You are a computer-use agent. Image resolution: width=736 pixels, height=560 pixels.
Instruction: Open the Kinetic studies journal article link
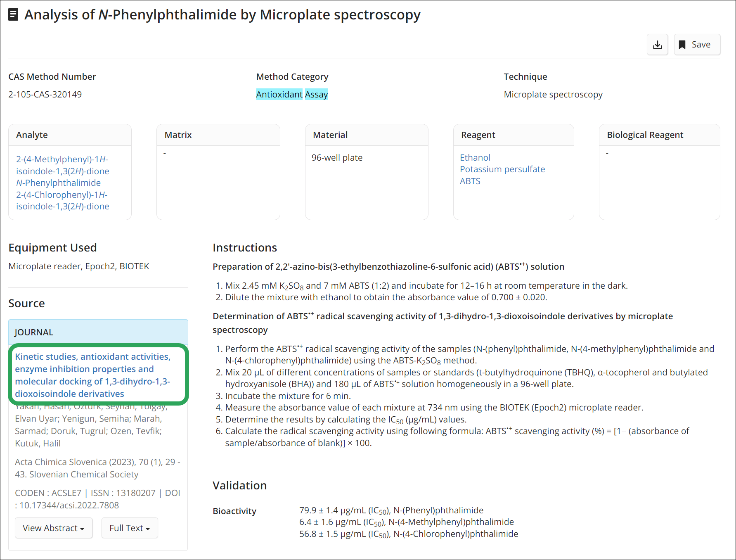(93, 375)
